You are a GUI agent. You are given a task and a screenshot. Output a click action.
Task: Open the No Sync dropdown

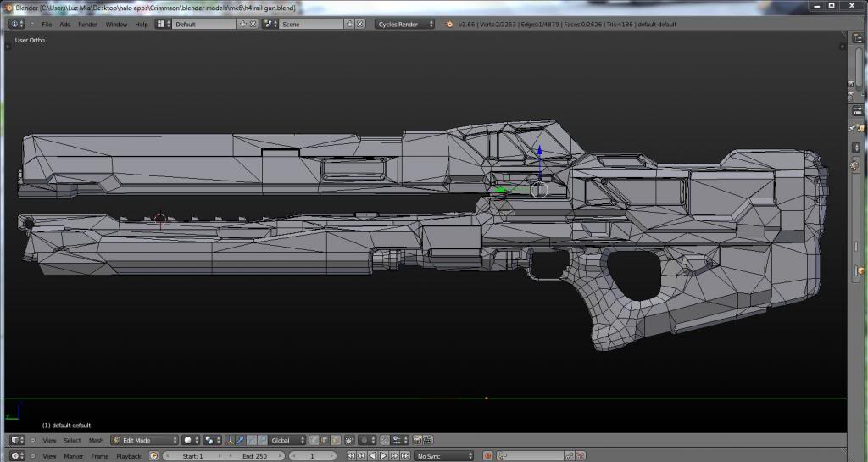pos(443,456)
